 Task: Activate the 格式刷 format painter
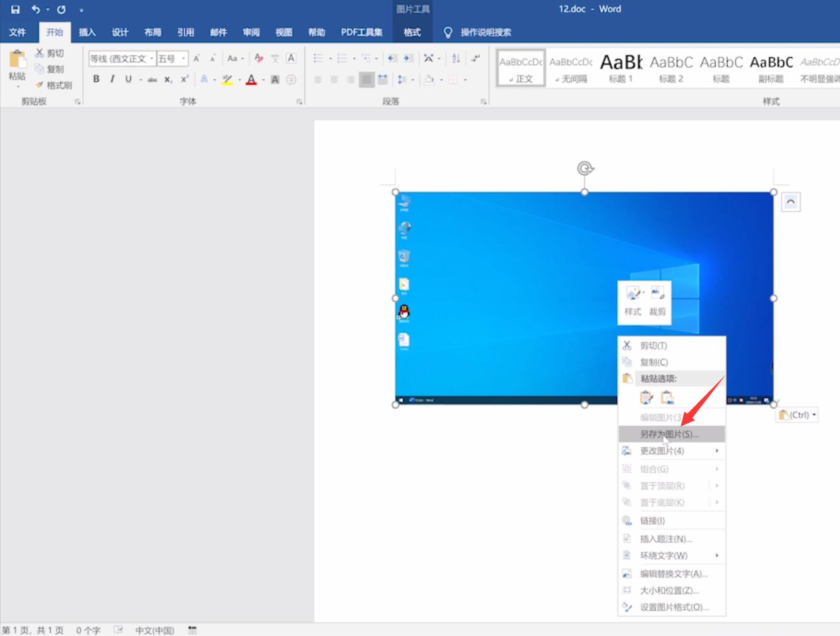coord(54,85)
